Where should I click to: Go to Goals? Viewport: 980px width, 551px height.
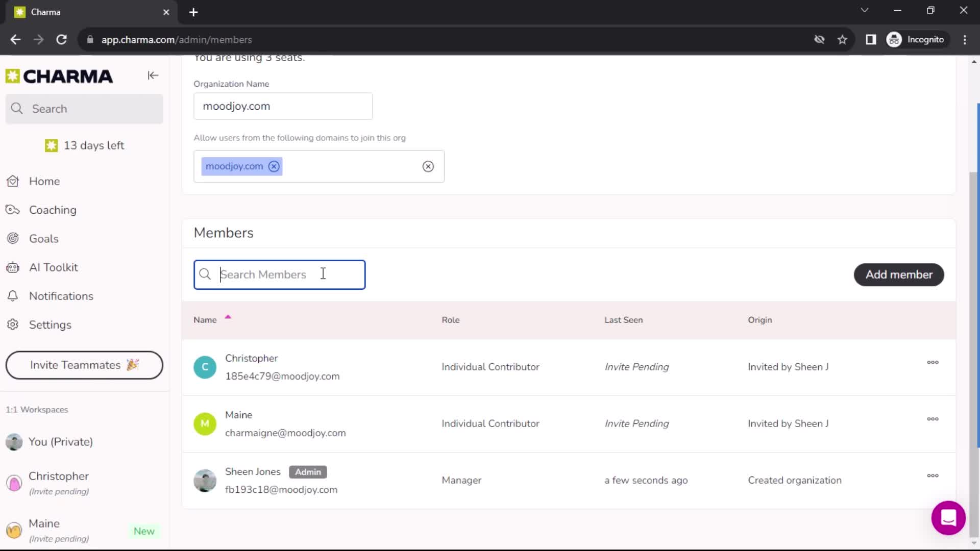[43, 238]
